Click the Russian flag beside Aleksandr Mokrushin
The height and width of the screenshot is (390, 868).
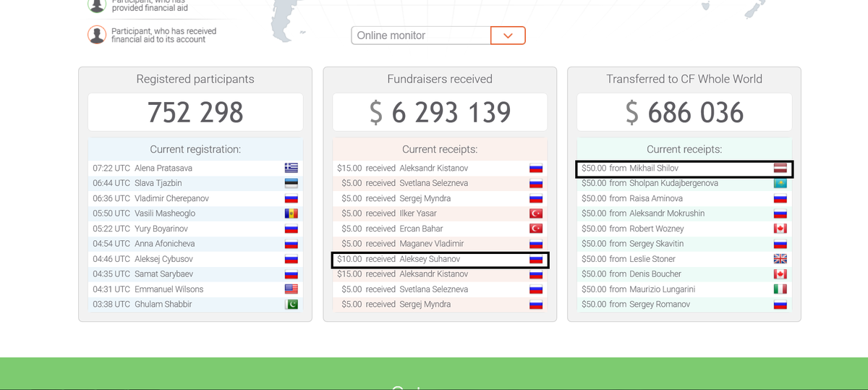(x=780, y=213)
